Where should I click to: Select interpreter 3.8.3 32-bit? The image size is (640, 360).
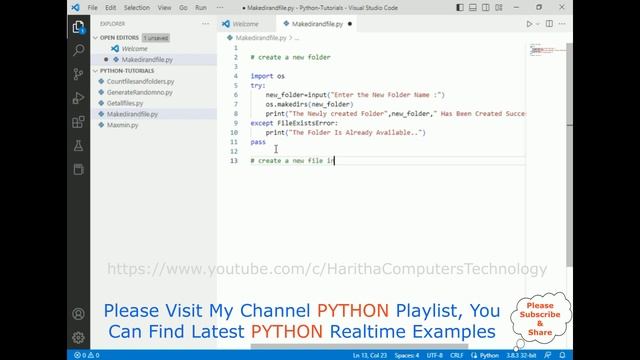coord(521,355)
